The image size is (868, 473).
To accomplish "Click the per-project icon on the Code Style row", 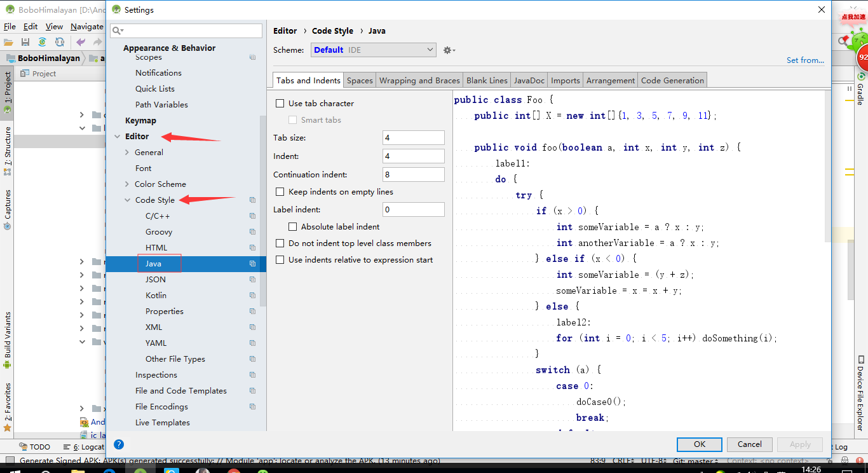I will point(252,200).
